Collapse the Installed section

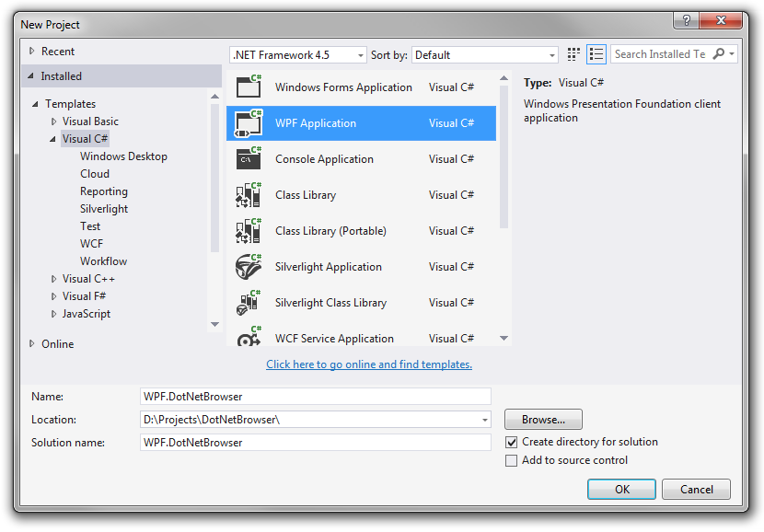tap(31, 76)
